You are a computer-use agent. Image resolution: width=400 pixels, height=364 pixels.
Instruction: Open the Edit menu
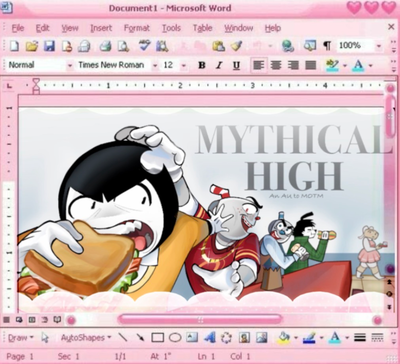(x=43, y=28)
